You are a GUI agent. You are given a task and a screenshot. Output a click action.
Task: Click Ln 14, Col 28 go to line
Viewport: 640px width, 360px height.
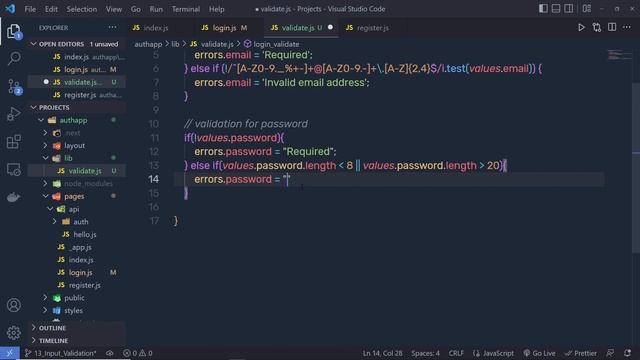click(382, 353)
